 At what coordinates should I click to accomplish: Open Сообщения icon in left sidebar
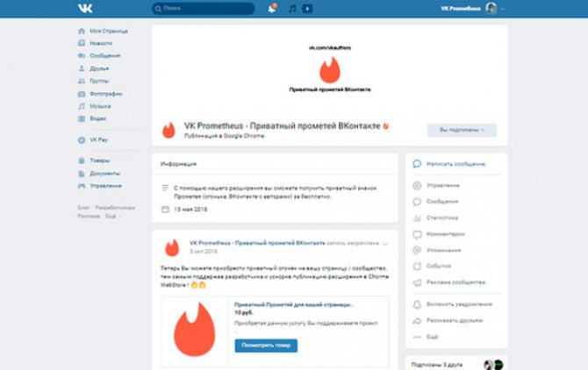(82, 56)
